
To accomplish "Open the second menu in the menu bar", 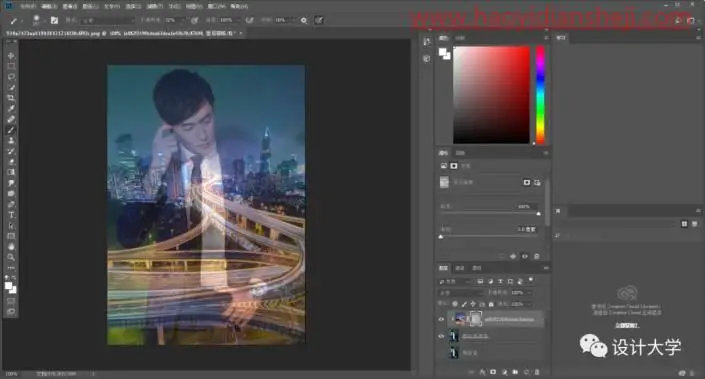I will (49, 6).
